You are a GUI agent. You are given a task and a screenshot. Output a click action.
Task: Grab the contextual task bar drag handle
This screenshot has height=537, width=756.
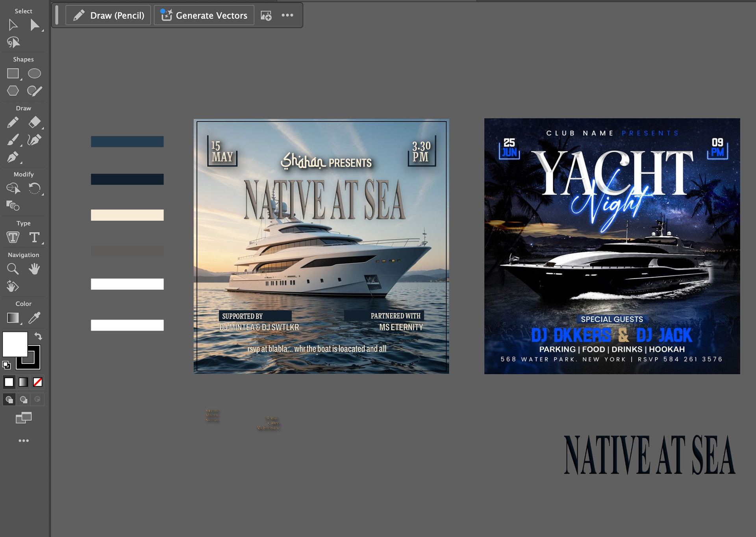(x=57, y=15)
